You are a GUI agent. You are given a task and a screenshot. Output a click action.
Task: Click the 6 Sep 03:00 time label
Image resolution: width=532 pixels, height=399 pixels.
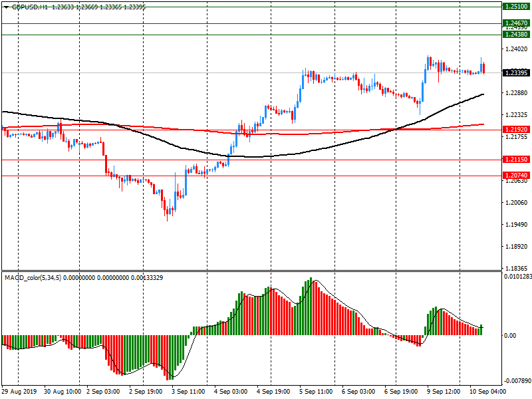(x=358, y=392)
